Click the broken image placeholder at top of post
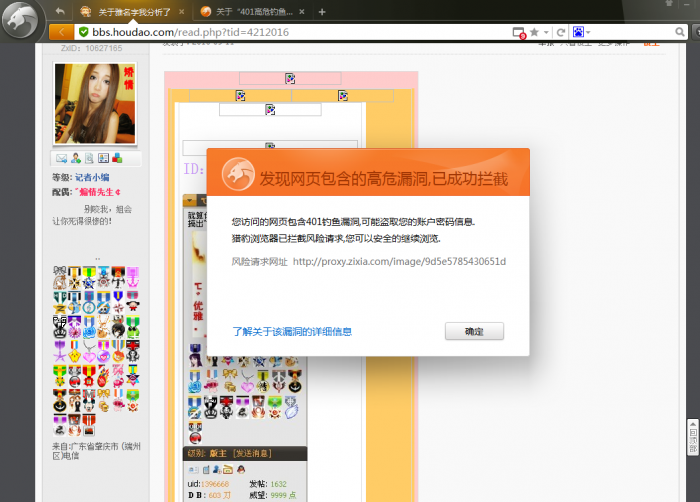Viewport: 700px width, 502px height. click(290, 79)
